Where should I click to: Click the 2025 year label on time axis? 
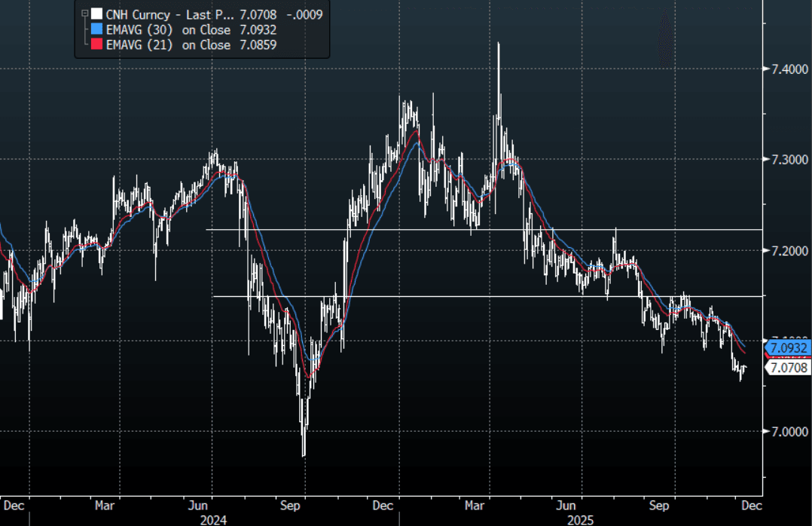pos(581,519)
